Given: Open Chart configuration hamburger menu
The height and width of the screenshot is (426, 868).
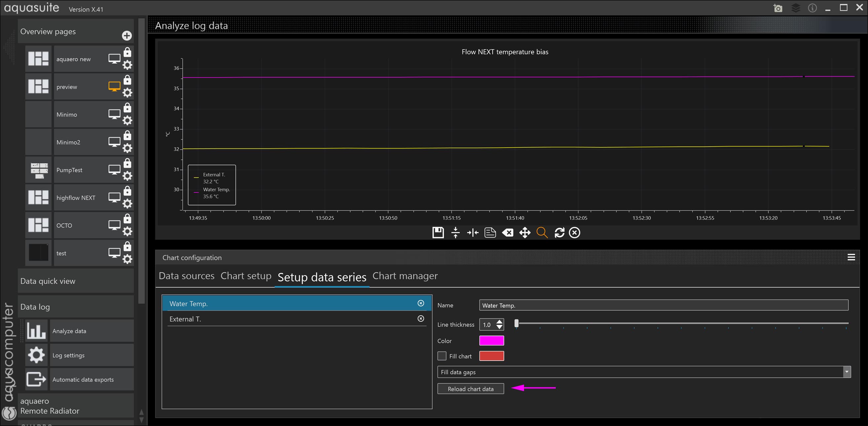Looking at the screenshot, I should [851, 257].
